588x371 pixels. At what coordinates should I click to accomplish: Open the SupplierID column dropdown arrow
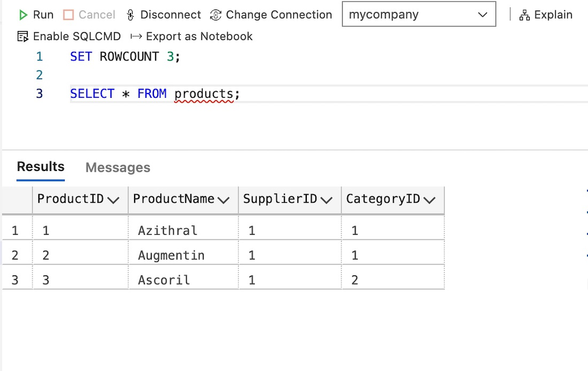click(x=327, y=200)
